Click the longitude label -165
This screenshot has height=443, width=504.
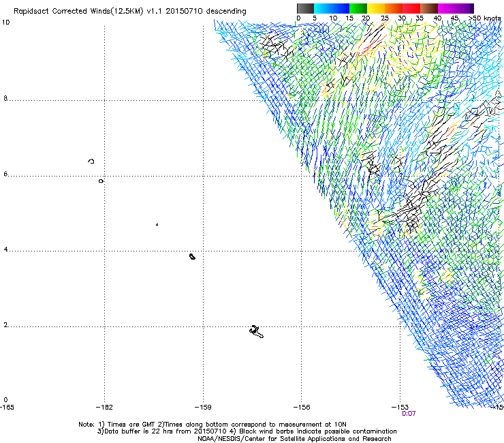7,408
